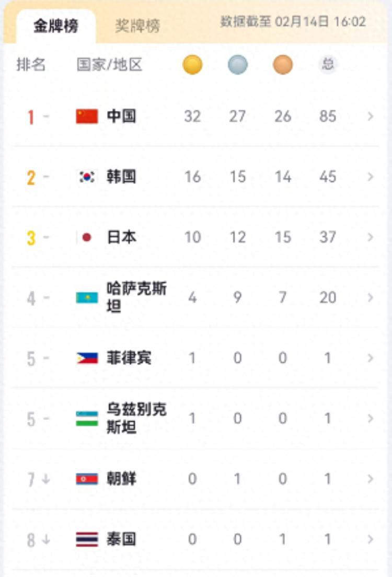
Task: Open the chevron on 朝鲜 row
Action: point(370,479)
